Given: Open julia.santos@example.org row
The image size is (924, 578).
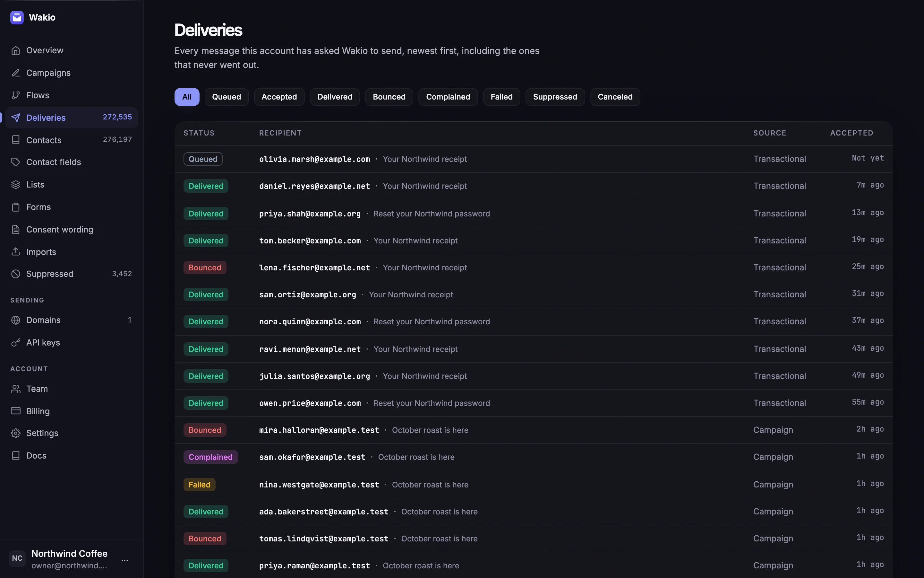Looking at the screenshot, I should pos(534,376).
